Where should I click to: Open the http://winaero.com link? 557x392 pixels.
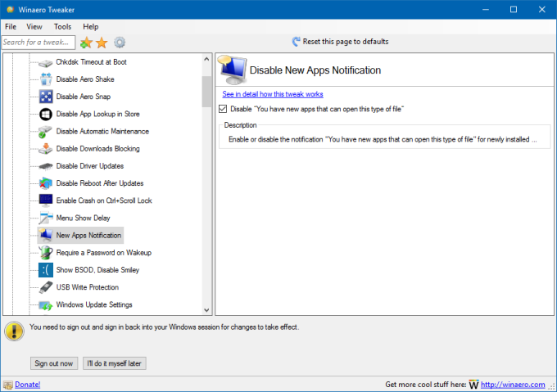click(x=513, y=385)
